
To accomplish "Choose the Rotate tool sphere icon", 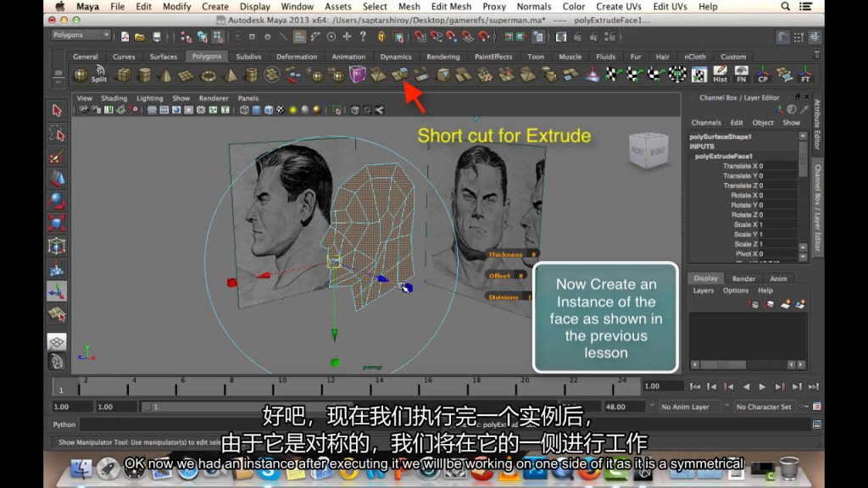I will [x=57, y=200].
